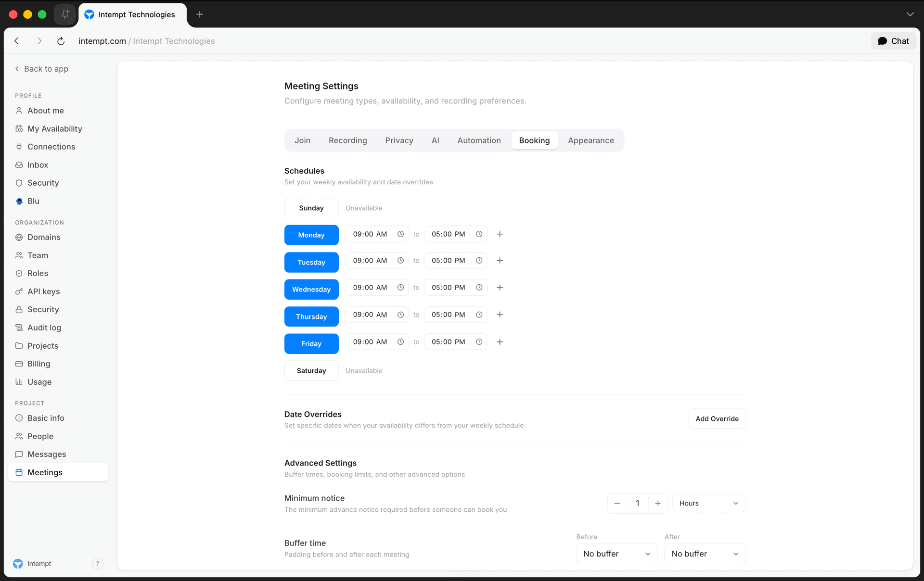Image resolution: width=924 pixels, height=581 pixels.
Task: Click the Friday end-time clock icon
Action: click(479, 342)
